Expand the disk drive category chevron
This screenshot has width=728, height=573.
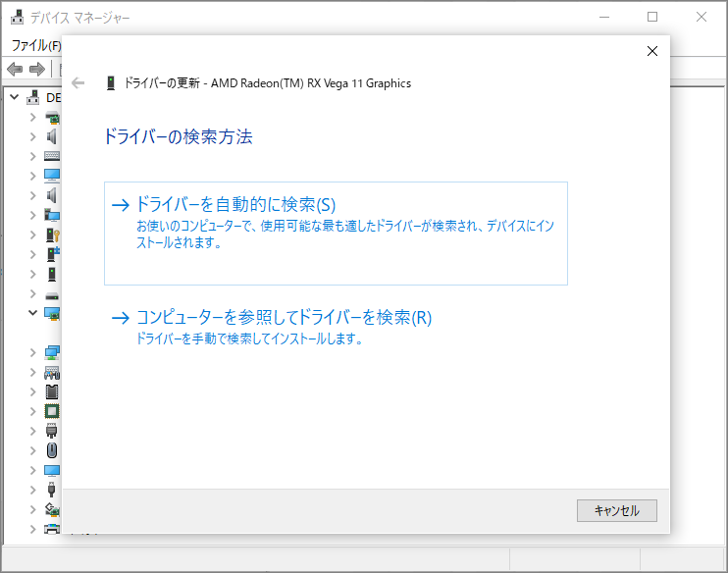tap(32, 294)
